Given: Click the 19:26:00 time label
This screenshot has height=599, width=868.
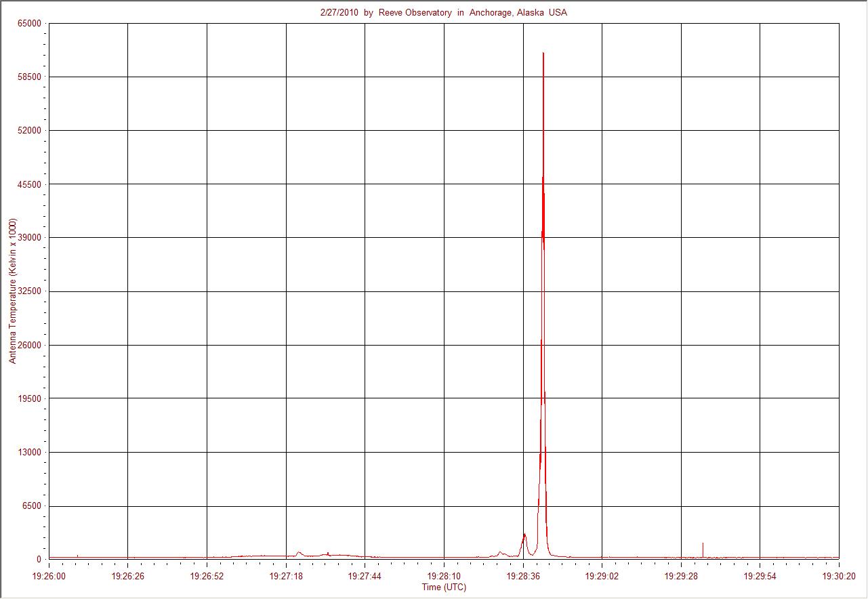Looking at the screenshot, I should 49,576.
